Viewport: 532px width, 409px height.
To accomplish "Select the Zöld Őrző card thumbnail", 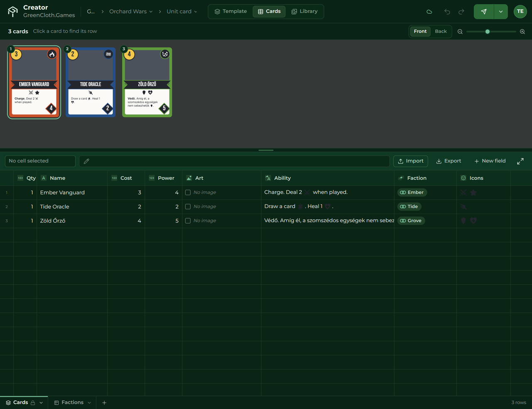I will click(x=147, y=82).
